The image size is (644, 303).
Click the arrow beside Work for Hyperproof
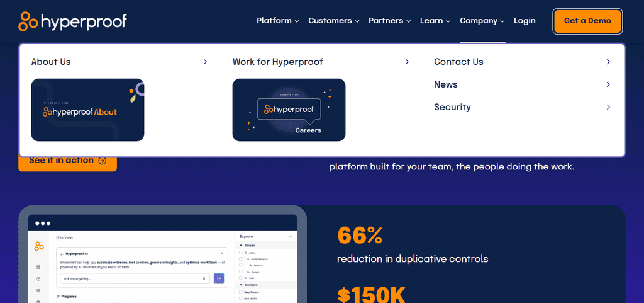tap(407, 62)
